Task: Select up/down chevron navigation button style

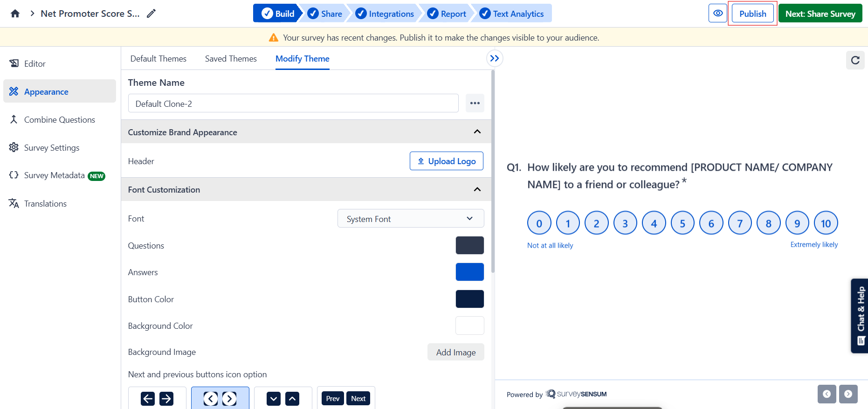Action: pos(283,398)
